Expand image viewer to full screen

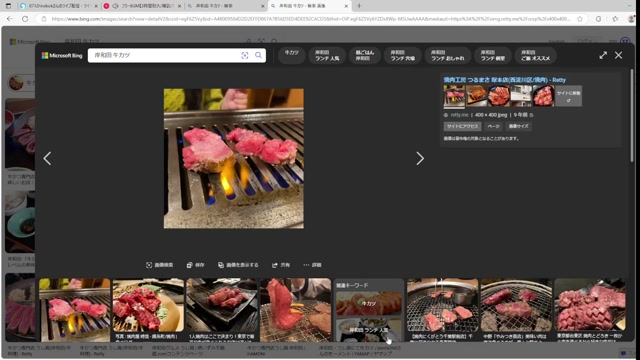[603, 55]
